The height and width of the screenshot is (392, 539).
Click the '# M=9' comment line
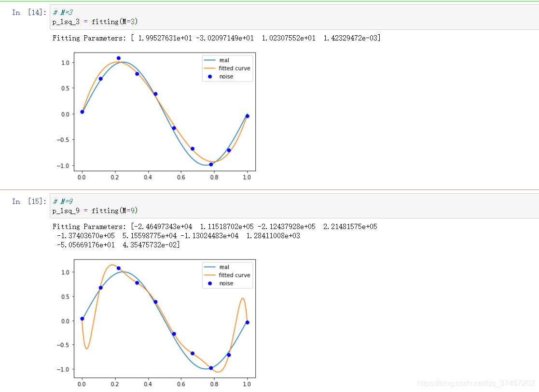[x=63, y=202]
